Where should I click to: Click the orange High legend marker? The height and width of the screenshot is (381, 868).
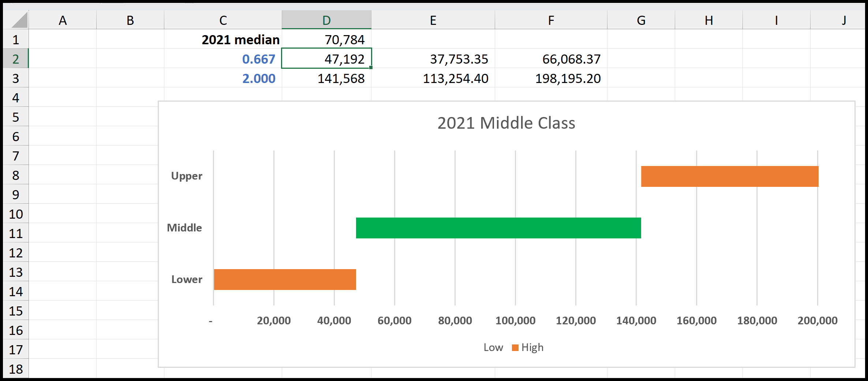[x=515, y=347]
